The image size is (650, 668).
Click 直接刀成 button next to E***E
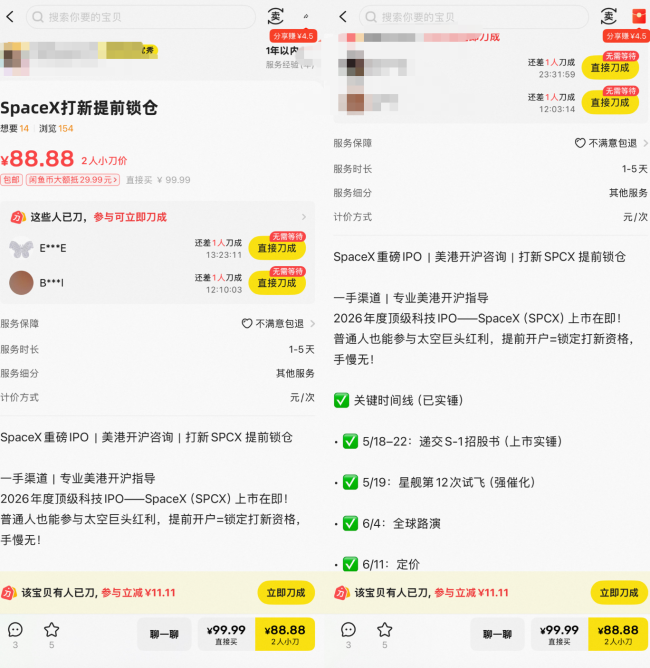click(277, 248)
